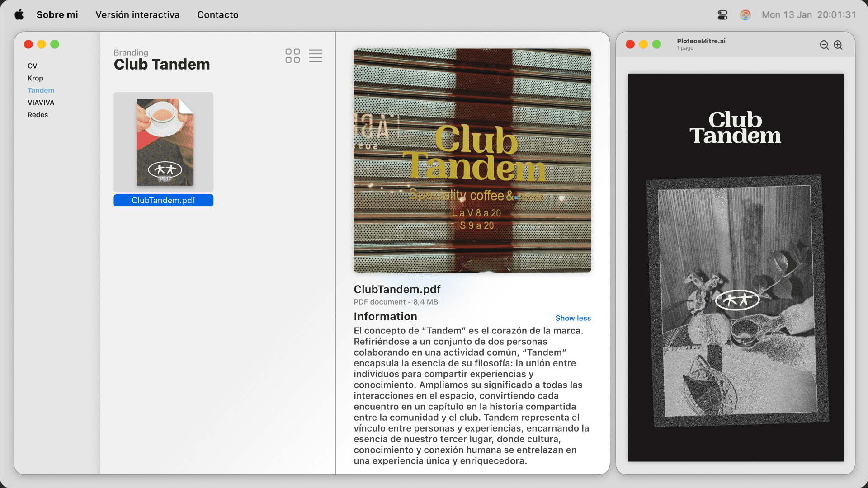Click the Club Tandem storefront preview image
The height and width of the screenshot is (488, 868).
[x=472, y=161]
